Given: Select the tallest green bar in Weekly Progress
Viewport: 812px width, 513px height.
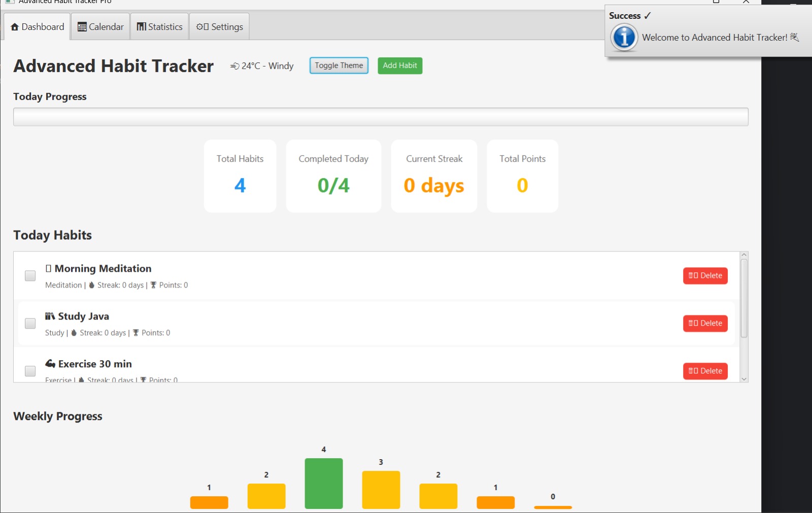Looking at the screenshot, I should pos(324,483).
